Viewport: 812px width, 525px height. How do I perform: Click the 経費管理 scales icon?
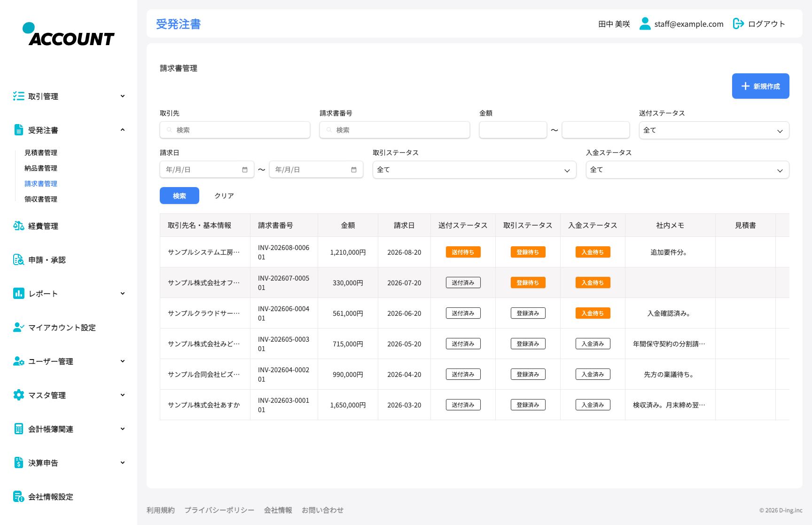[x=19, y=226]
